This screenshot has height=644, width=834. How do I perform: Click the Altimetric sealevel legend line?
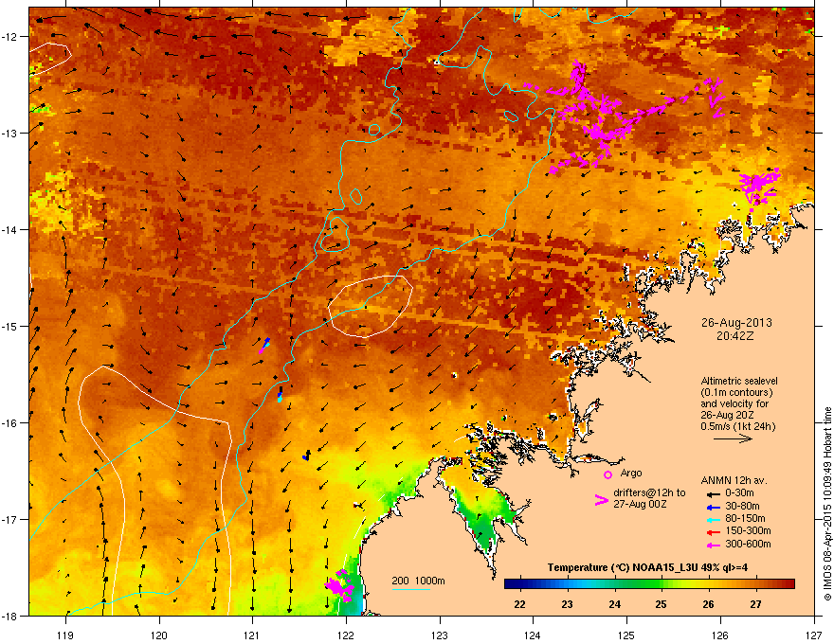(739, 381)
